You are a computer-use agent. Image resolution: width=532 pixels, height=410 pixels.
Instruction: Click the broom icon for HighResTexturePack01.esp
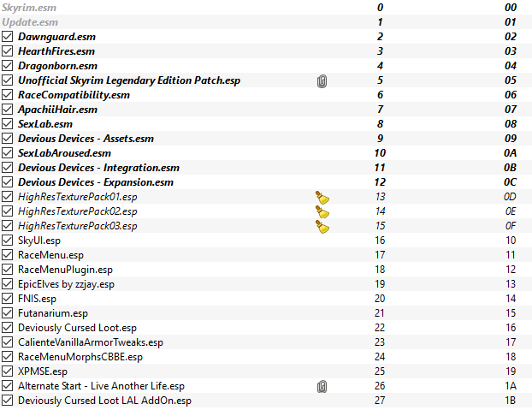322,198
